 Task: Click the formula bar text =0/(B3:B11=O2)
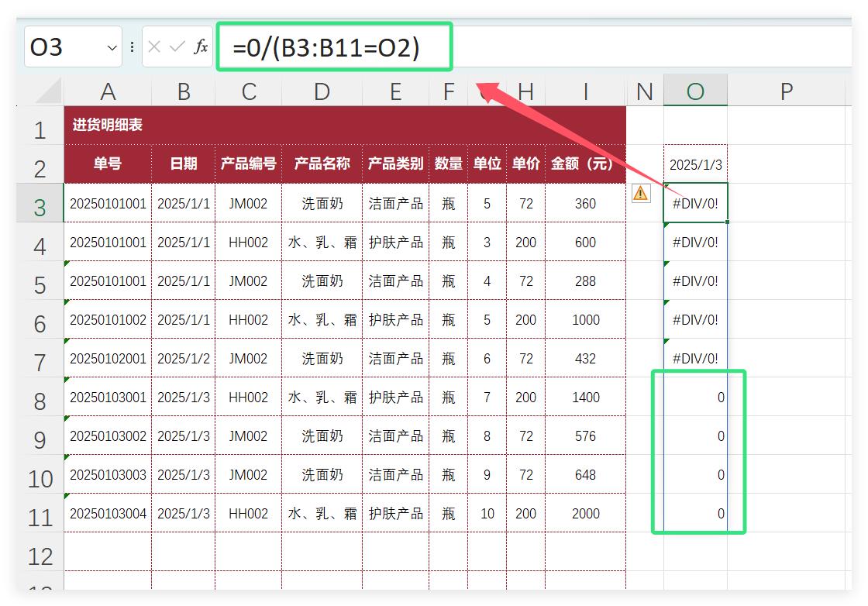[326, 47]
